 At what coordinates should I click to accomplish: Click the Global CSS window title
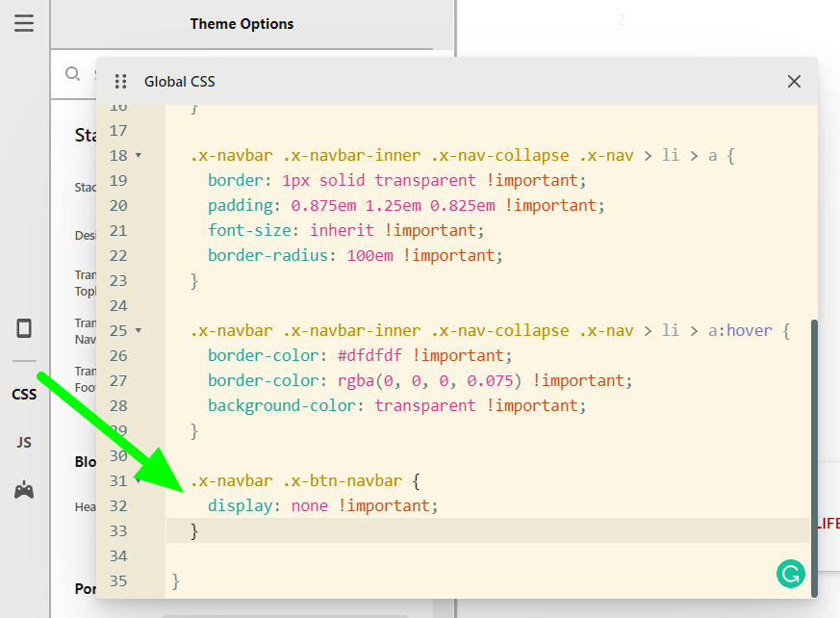click(180, 82)
